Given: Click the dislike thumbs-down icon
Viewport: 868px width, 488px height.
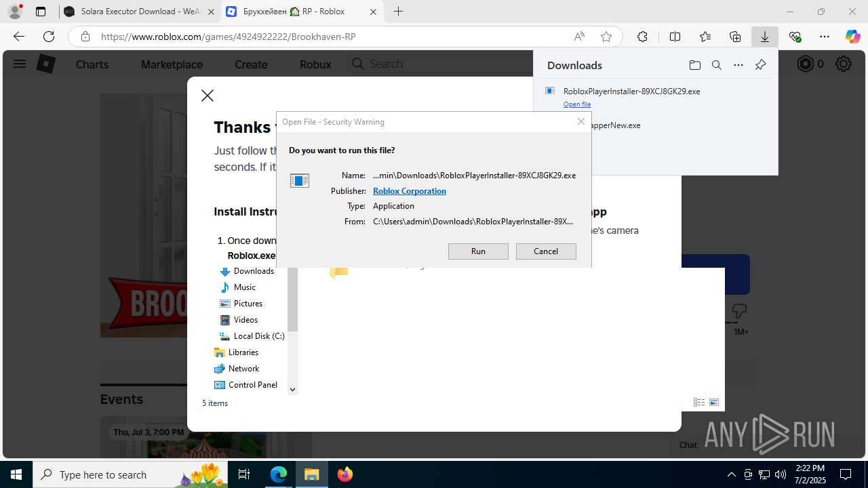Looking at the screenshot, I should 739,311.
